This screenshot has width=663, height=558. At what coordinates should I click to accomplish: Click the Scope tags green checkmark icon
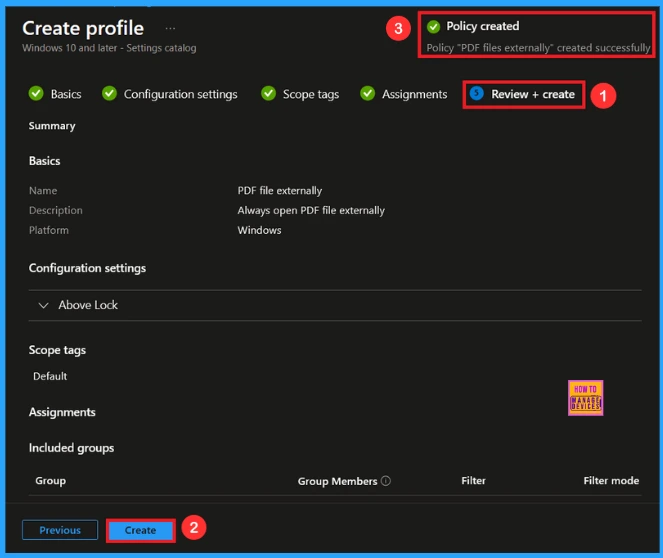(x=268, y=93)
